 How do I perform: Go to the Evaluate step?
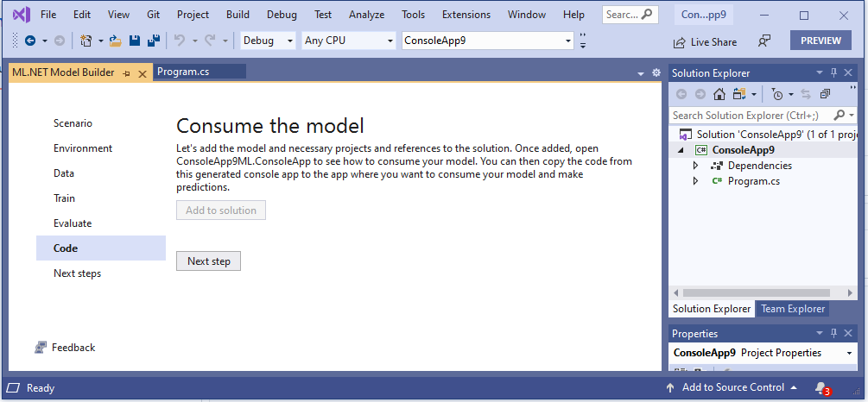click(73, 223)
